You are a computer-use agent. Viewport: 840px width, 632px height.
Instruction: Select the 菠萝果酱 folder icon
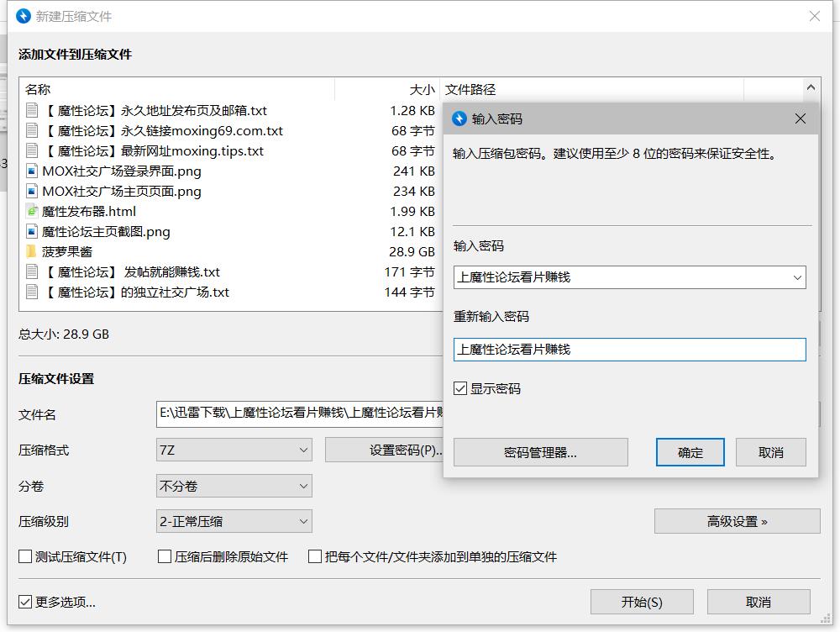(x=32, y=252)
